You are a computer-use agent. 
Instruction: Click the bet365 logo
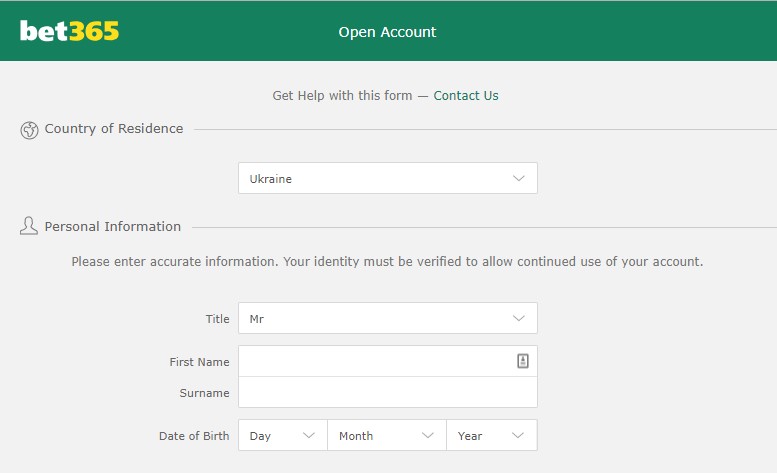pyautogui.click(x=69, y=31)
